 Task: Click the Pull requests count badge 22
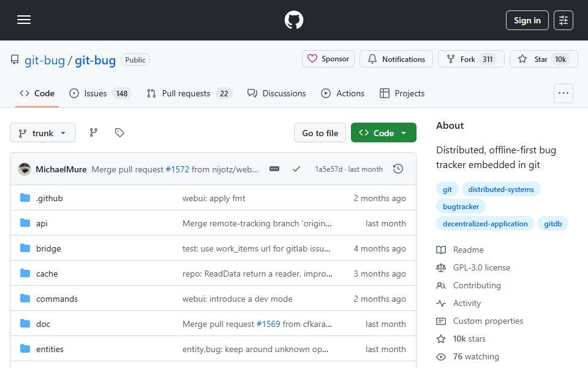[224, 93]
